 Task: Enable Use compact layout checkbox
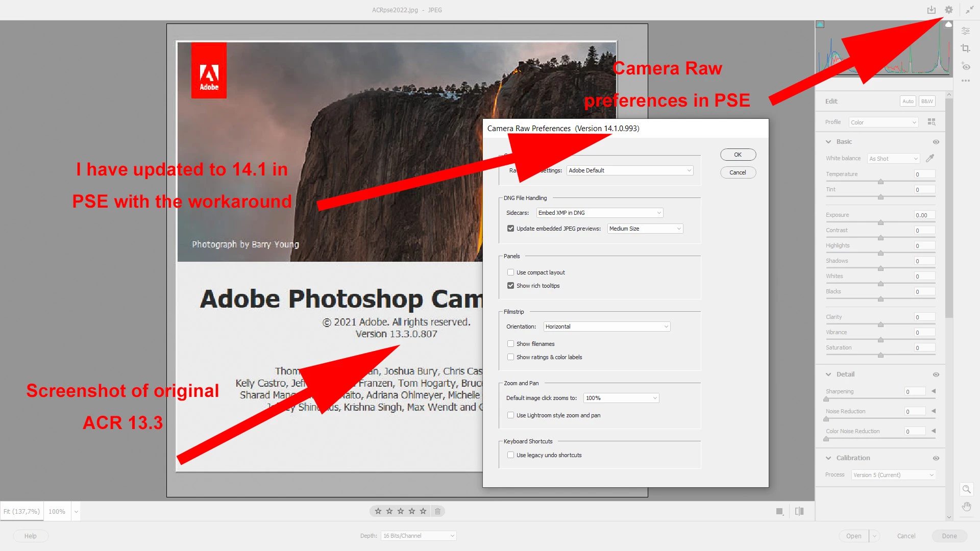tap(510, 272)
